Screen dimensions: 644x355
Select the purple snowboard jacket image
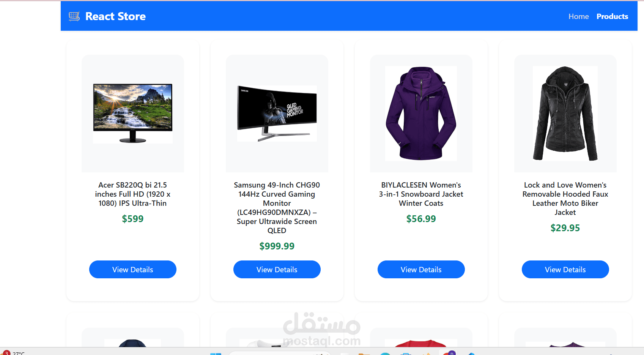(421, 114)
